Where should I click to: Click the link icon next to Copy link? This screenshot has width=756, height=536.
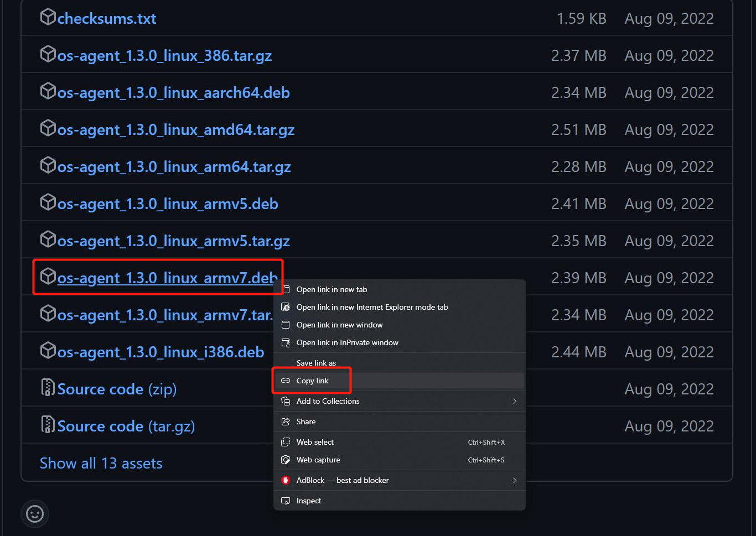tap(286, 381)
